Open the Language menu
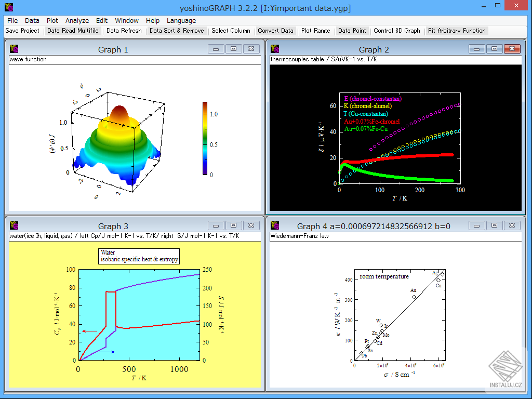 click(181, 20)
